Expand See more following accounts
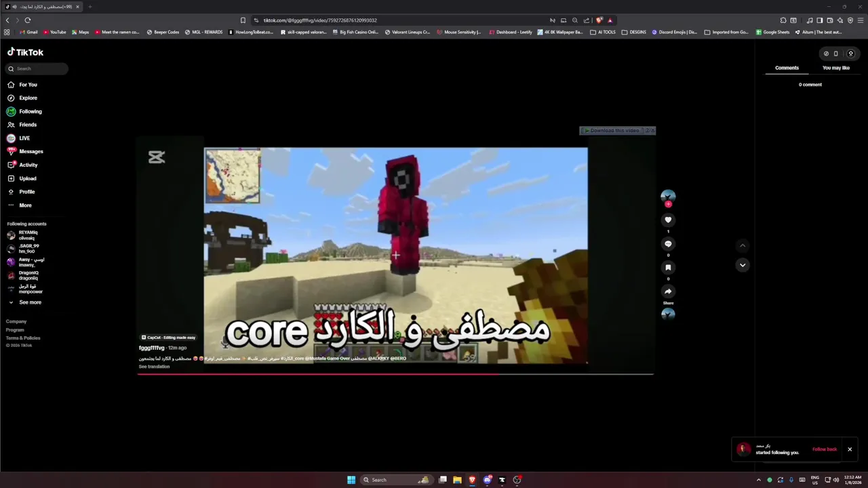 click(x=24, y=302)
